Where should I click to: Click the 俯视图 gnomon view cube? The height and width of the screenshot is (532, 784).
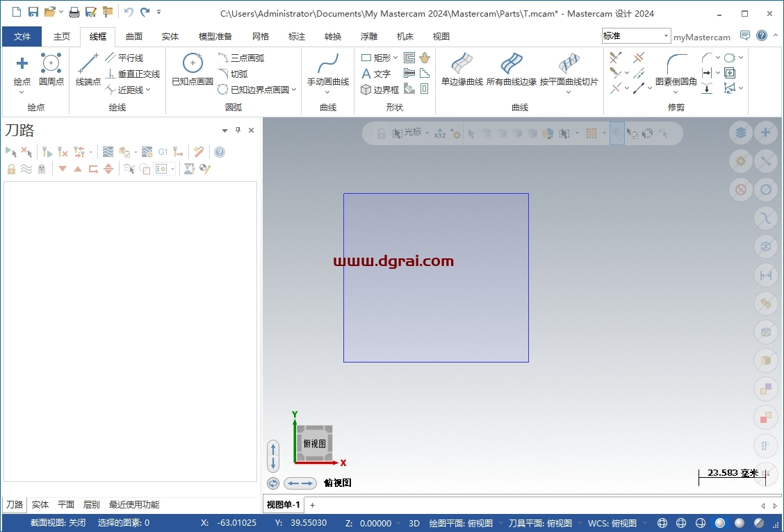point(314,443)
